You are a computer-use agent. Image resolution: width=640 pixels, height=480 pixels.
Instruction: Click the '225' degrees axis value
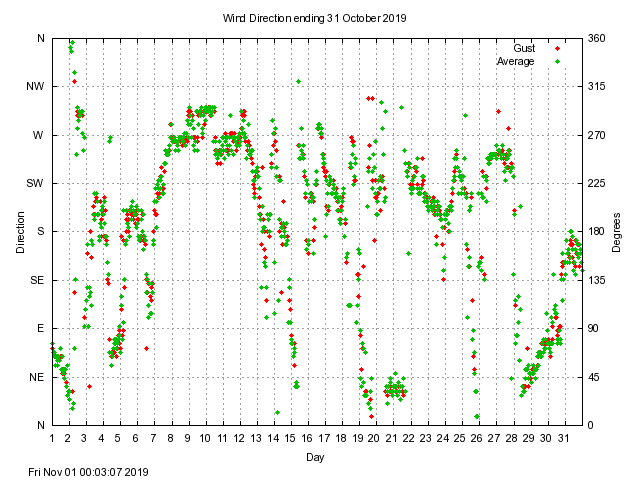(x=596, y=183)
